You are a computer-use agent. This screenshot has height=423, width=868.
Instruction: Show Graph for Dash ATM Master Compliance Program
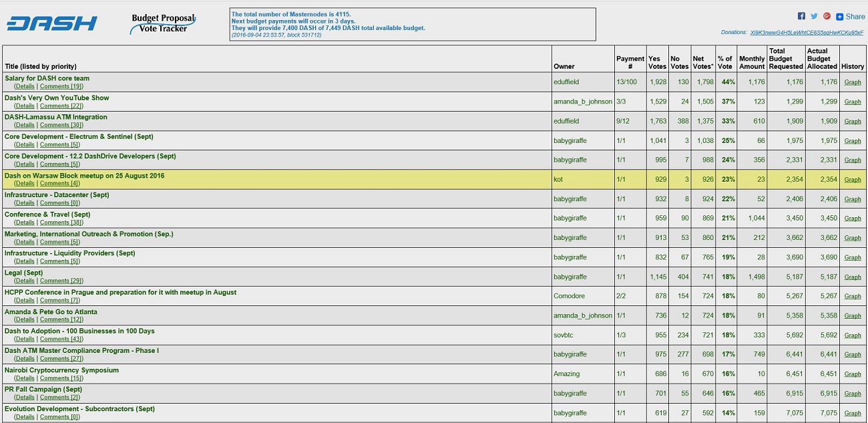point(853,354)
